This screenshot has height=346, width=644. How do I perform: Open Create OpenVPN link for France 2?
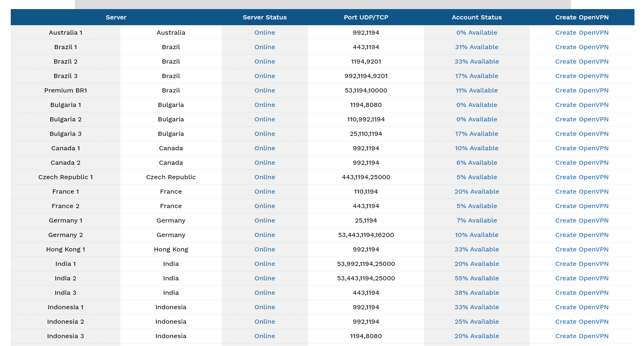coord(582,206)
